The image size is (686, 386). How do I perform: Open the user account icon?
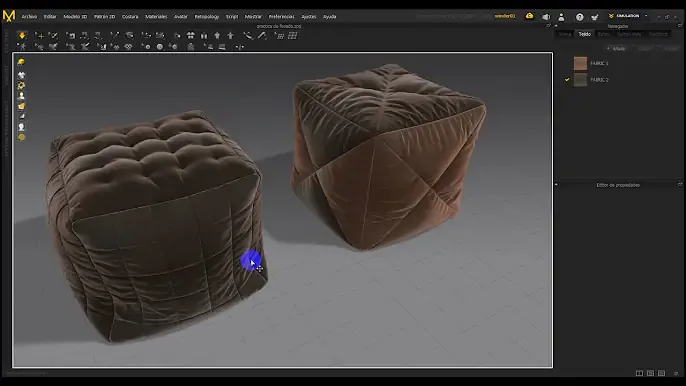pos(561,17)
